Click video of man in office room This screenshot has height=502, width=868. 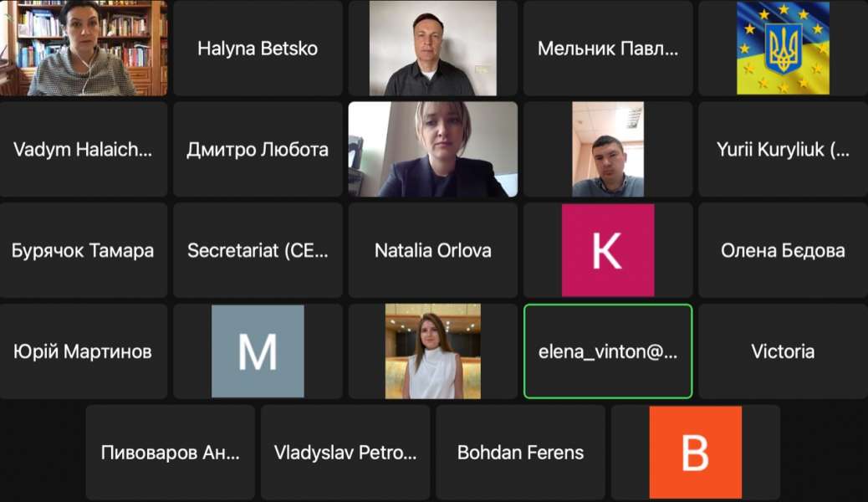pyautogui.click(x=608, y=149)
